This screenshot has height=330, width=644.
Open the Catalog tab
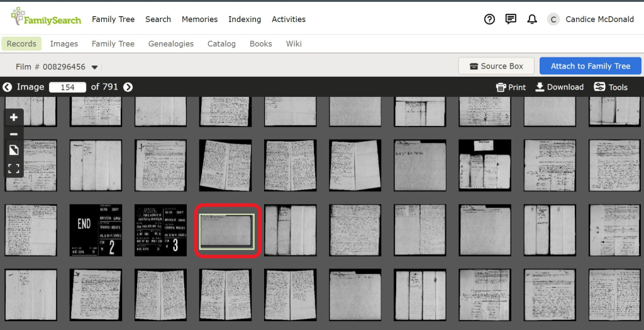tap(221, 44)
